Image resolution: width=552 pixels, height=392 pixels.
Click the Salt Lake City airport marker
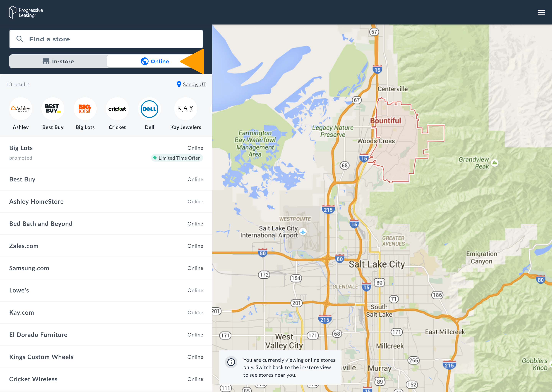[x=303, y=232]
